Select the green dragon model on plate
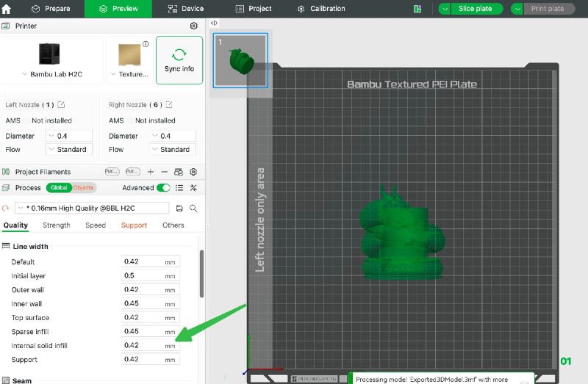 (402, 232)
